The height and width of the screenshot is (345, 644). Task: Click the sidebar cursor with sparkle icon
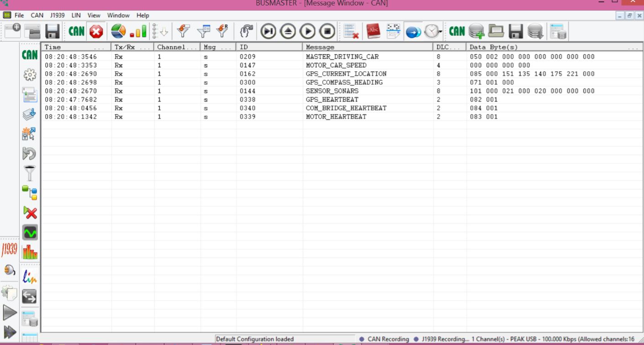click(30, 134)
